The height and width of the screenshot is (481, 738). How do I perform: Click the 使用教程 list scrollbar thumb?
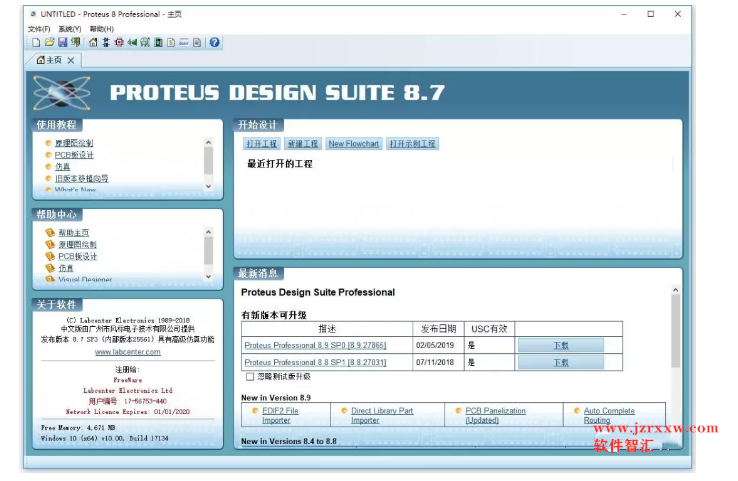(x=209, y=160)
